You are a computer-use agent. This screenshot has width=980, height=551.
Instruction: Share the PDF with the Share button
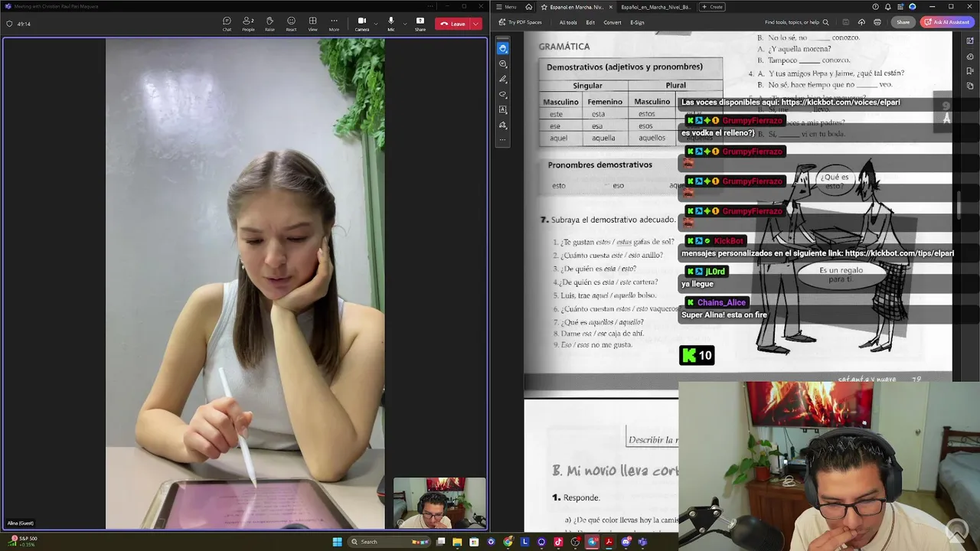903,22
